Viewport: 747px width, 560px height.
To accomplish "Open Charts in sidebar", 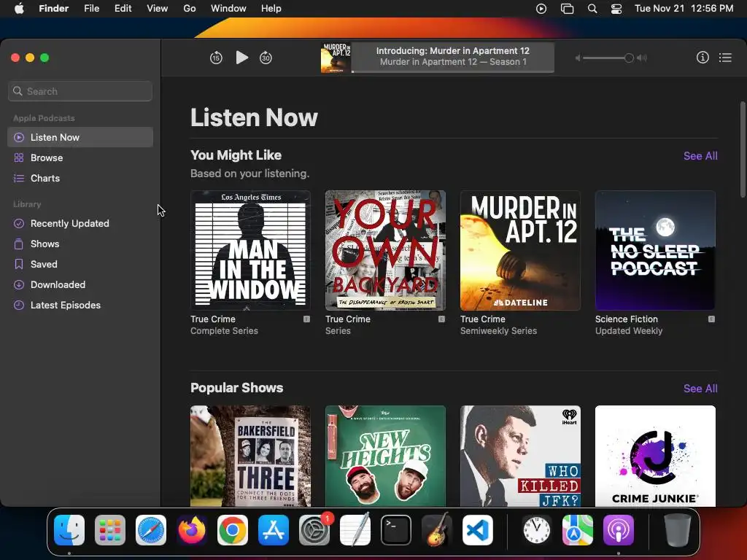I will point(80,178).
